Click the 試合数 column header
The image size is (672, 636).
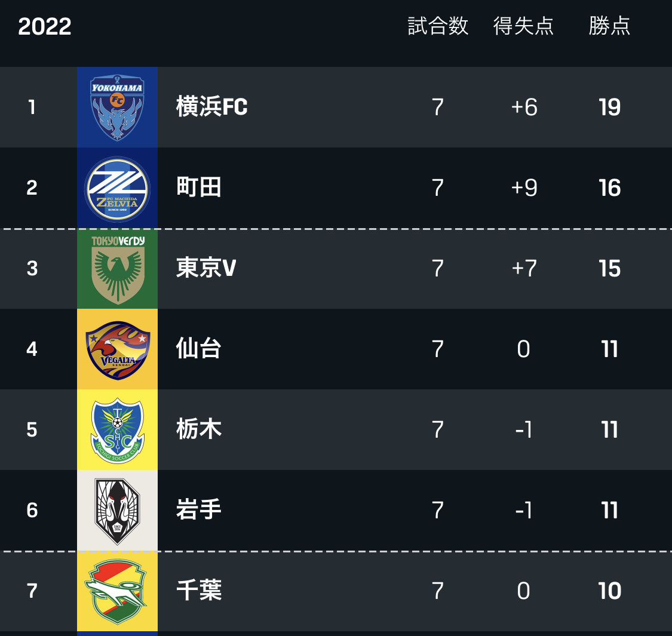tap(438, 26)
